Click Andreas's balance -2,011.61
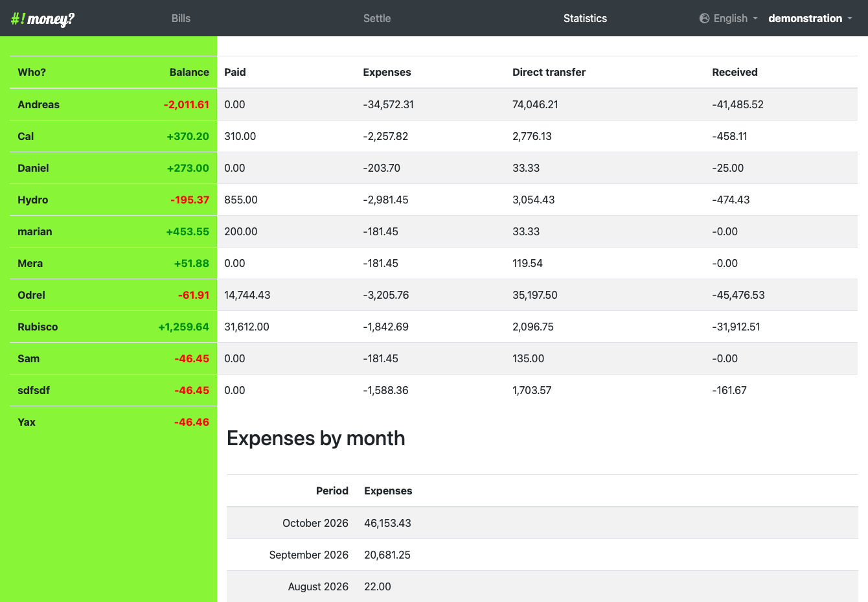 187,104
